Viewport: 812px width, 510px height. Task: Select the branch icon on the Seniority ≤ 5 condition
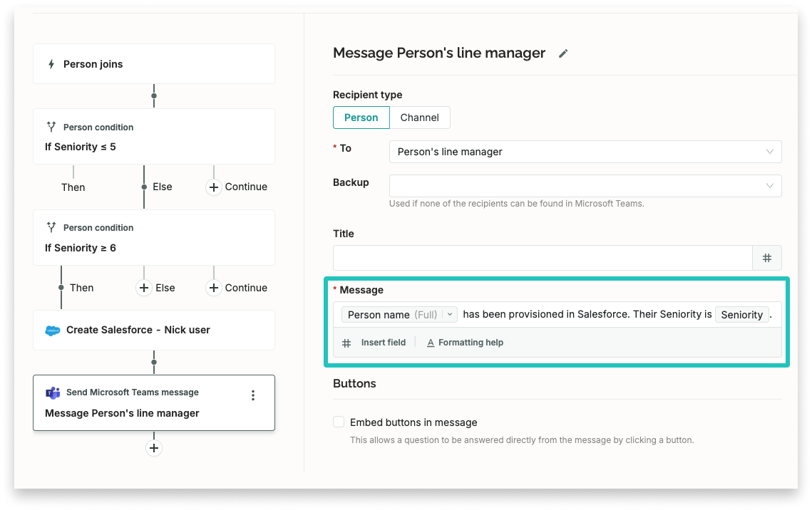point(51,127)
